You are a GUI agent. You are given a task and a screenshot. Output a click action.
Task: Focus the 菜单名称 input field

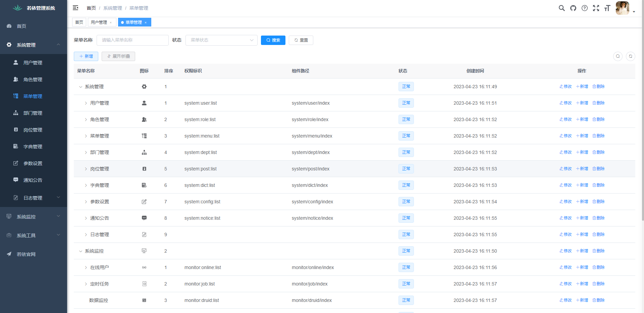click(x=132, y=40)
